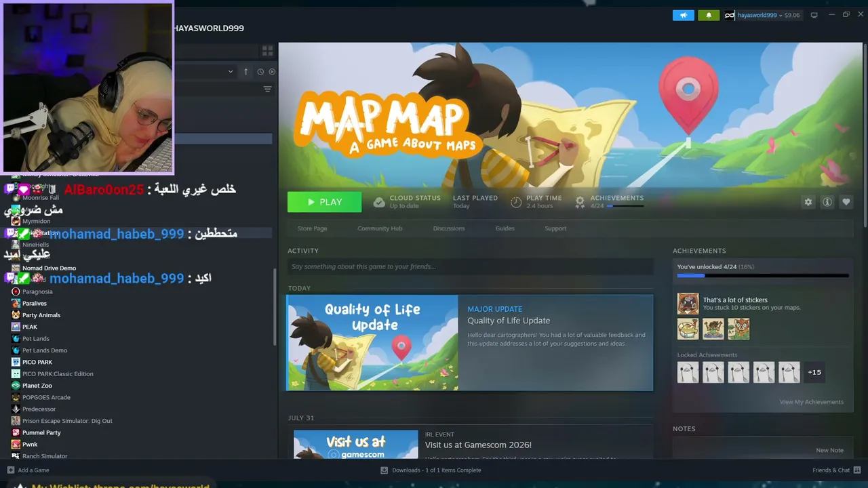868x488 pixels.
Task: Select the PICO PARK game icon
Action: pyautogui.click(x=16, y=362)
